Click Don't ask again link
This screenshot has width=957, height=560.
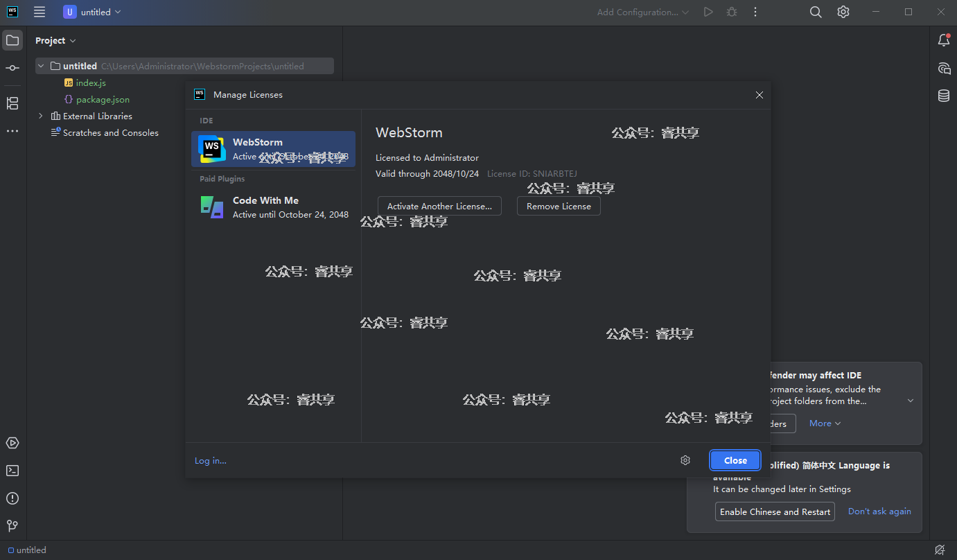(879, 511)
